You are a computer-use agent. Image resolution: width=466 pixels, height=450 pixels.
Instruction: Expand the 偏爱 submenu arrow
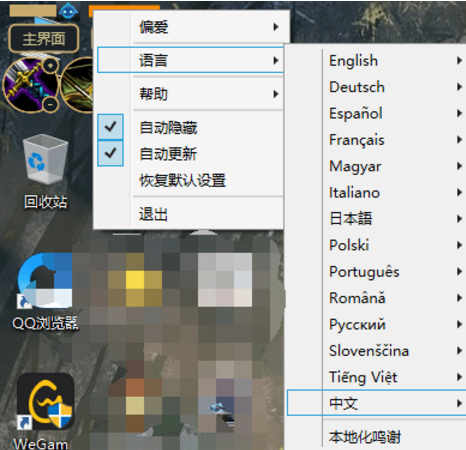click(275, 27)
